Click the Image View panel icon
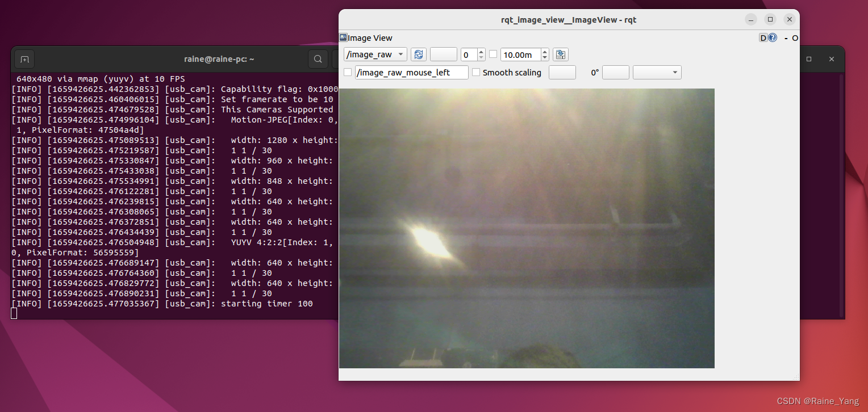This screenshot has width=868, height=412. point(342,37)
